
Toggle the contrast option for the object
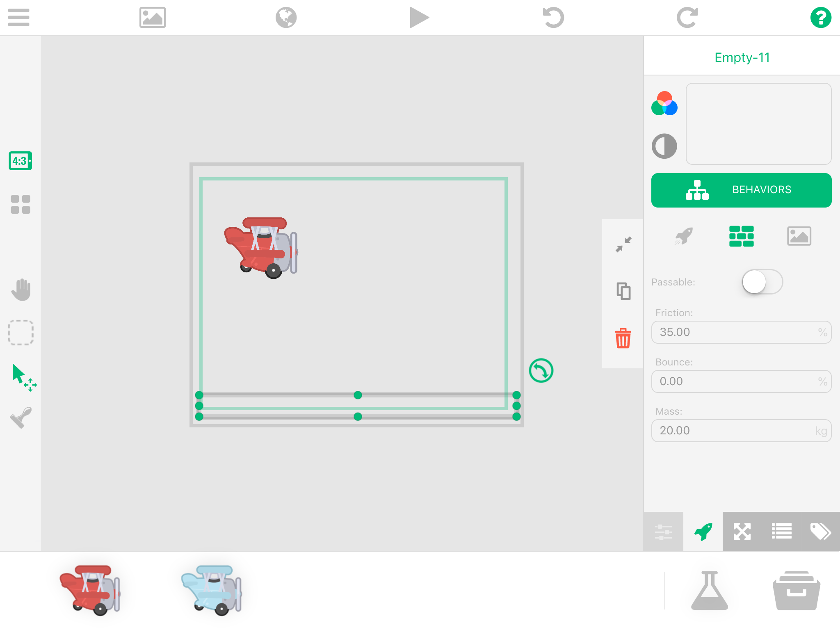[664, 146]
